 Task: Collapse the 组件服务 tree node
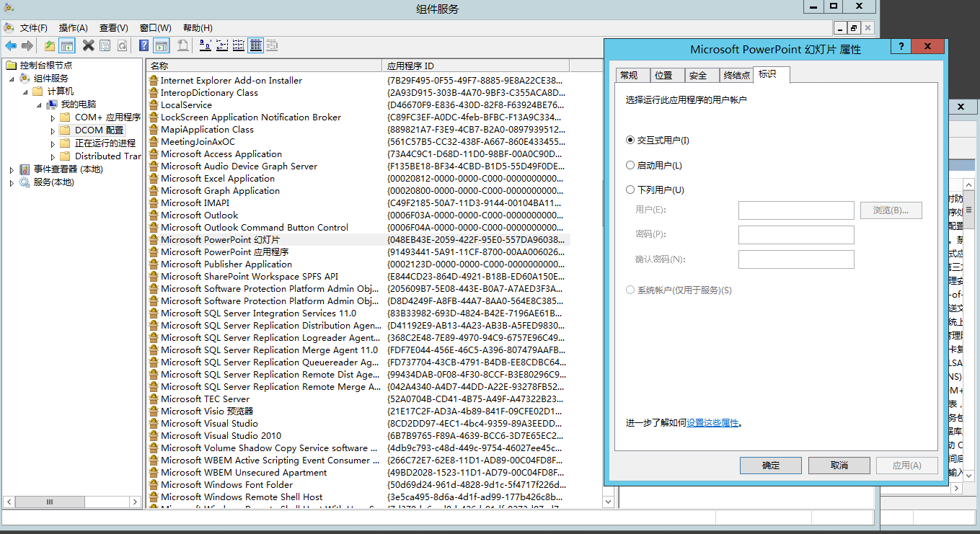tap(12, 79)
